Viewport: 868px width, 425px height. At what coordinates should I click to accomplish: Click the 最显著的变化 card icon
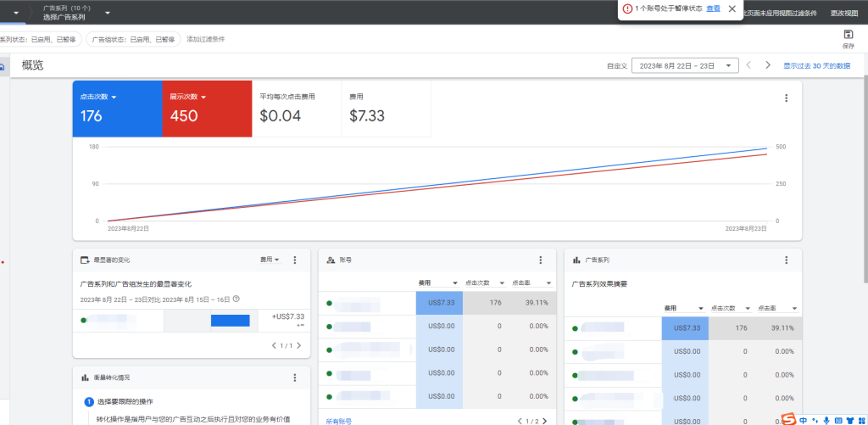[86, 260]
